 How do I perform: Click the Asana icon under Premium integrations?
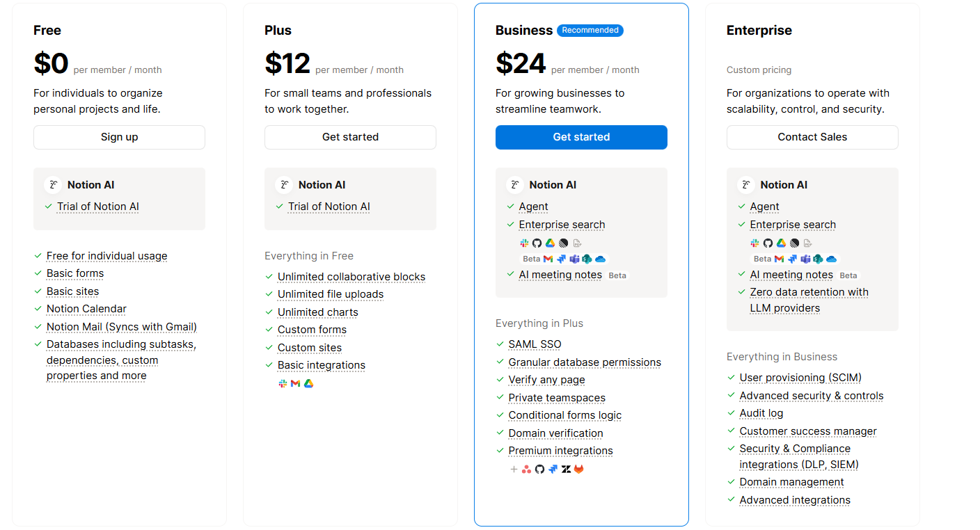coord(527,469)
